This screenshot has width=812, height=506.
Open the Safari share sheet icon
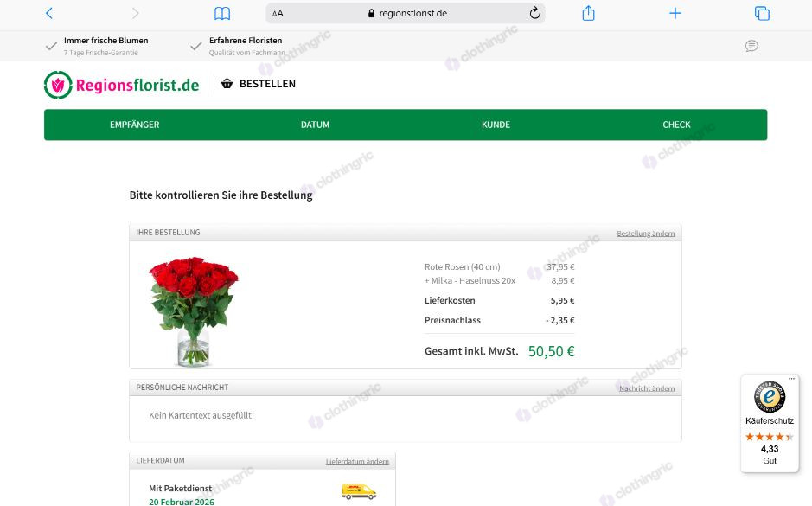click(588, 13)
